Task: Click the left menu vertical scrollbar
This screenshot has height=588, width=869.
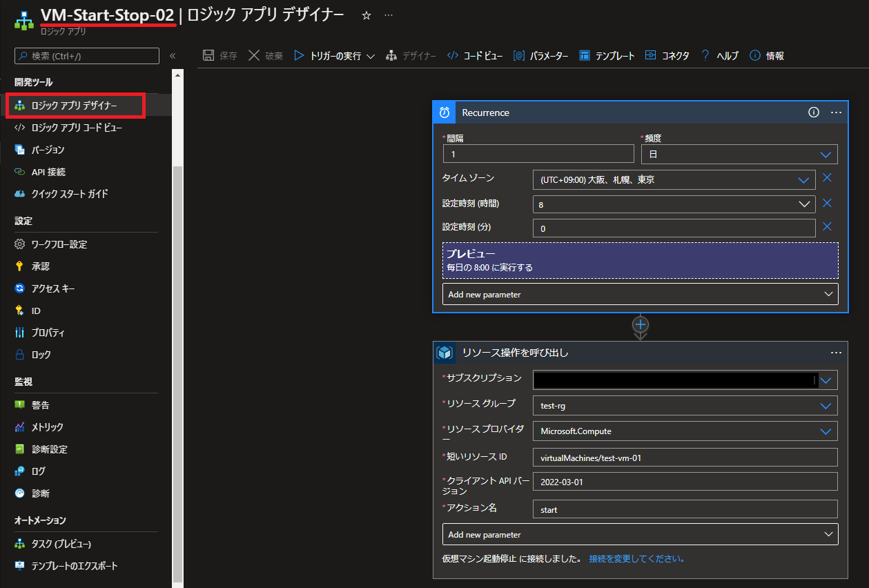Action: pyautogui.click(x=178, y=373)
